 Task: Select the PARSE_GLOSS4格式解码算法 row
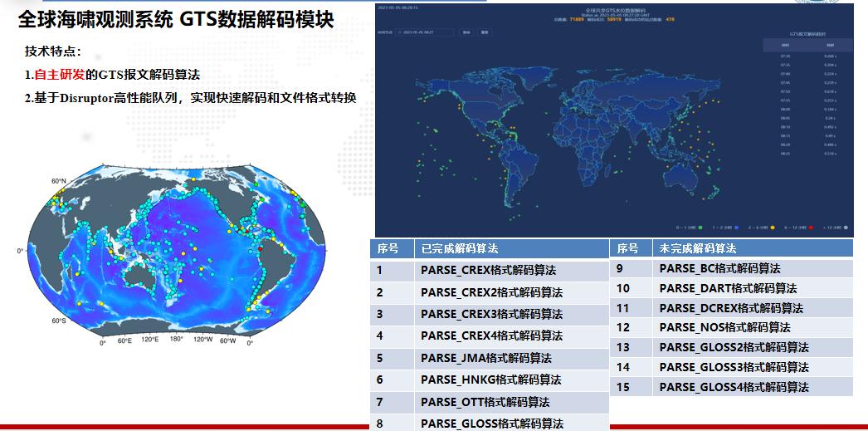tap(731, 387)
